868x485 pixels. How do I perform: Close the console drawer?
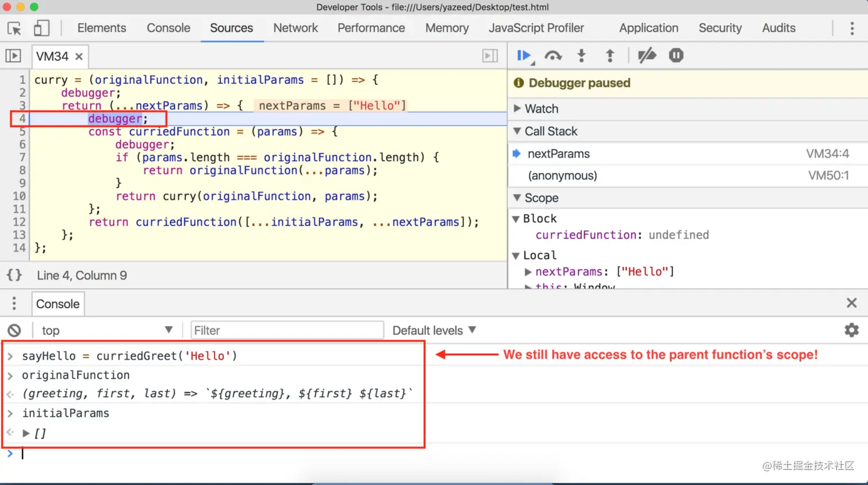click(852, 302)
